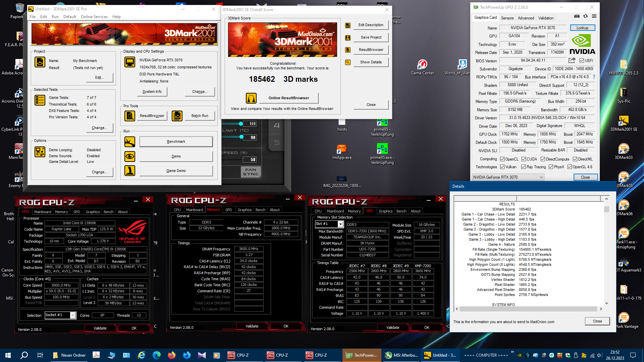644x362 pixels.
Task: Click the Display and CPU Settings monitor icon
Action: click(x=129, y=62)
